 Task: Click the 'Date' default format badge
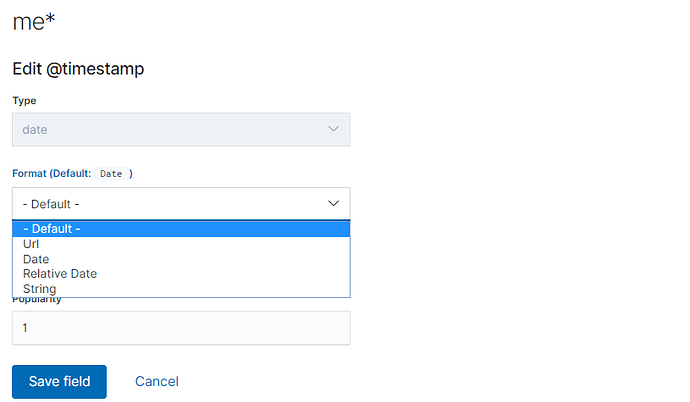[111, 173]
